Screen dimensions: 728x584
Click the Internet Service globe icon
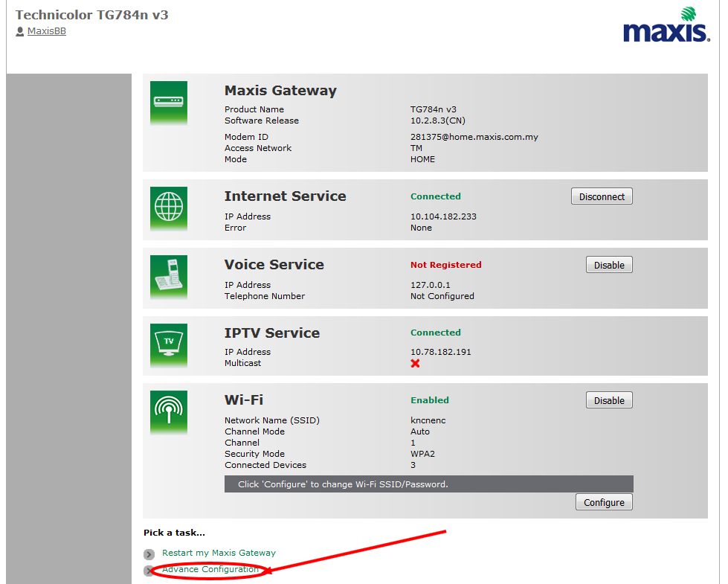(x=169, y=208)
